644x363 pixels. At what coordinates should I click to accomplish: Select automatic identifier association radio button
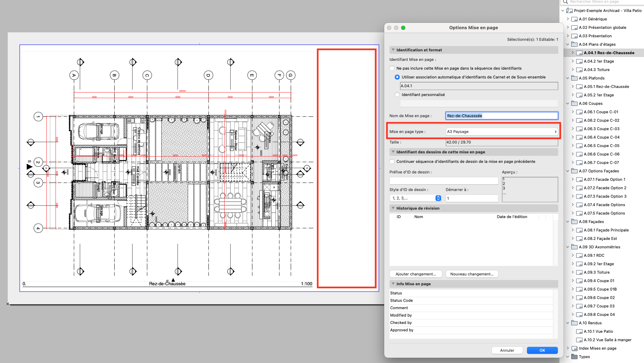coord(397,77)
